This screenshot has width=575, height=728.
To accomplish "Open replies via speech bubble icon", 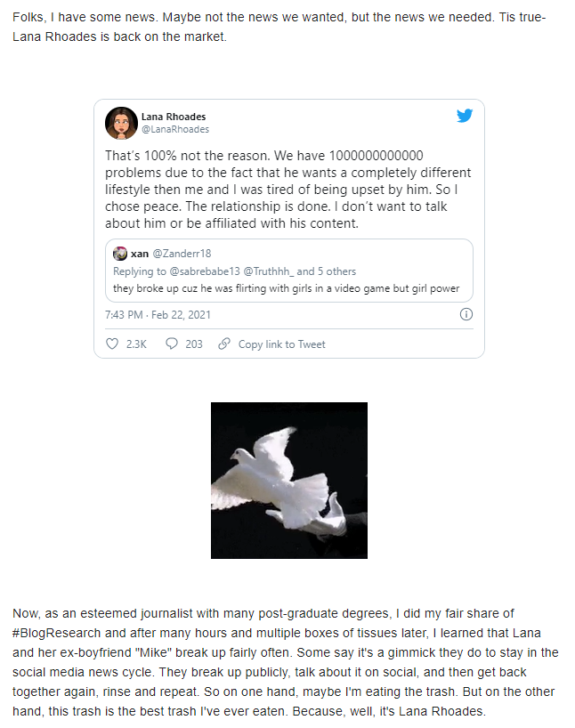I will (x=172, y=344).
